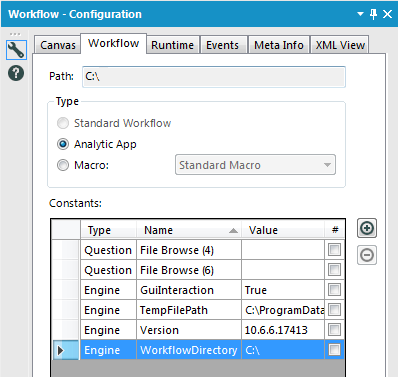Screen dimensions: 398x377
Task: Select the TempFilePath name cell
Action: 189,310
